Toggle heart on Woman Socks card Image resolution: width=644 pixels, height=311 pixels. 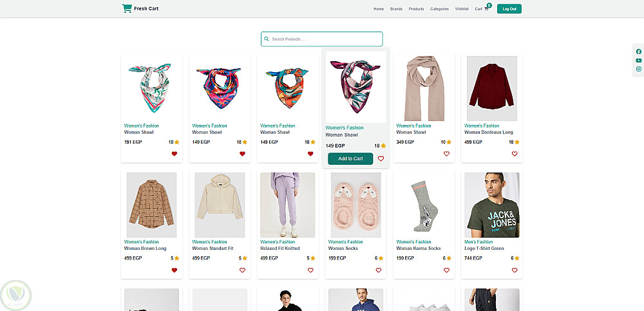378,270
